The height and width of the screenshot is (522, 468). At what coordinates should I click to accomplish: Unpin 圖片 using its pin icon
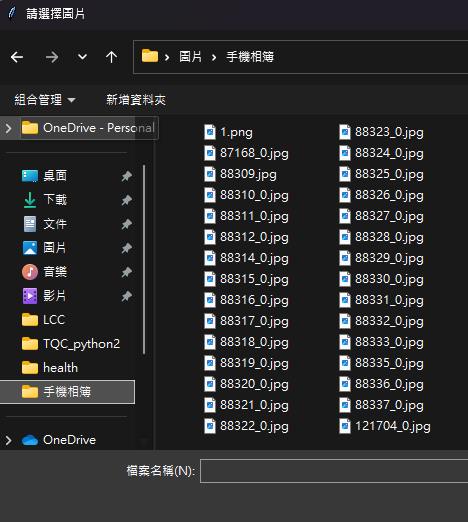(x=126, y=248)
